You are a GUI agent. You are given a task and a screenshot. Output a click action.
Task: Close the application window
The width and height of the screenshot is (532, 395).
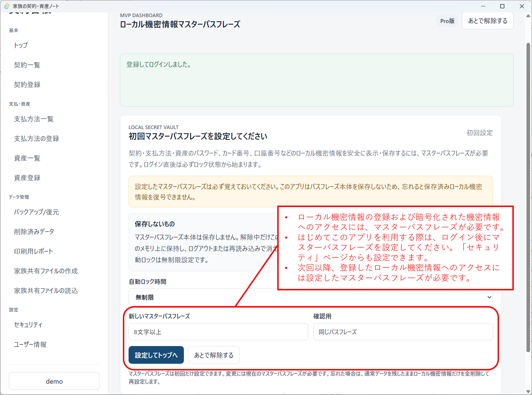click(522, 6)
